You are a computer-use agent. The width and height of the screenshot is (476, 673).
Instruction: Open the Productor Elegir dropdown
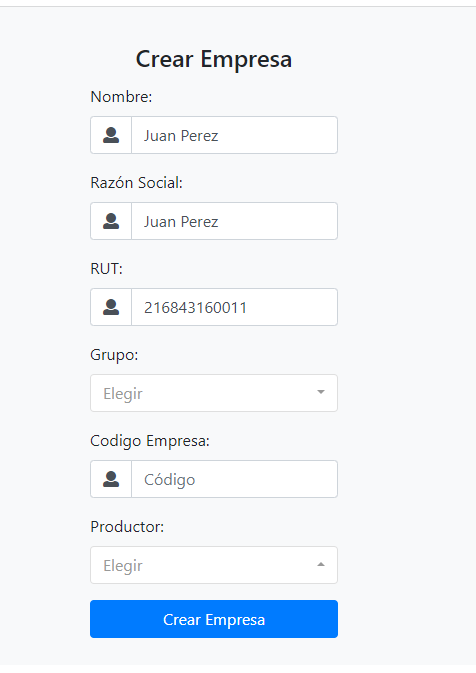point(214,565)
